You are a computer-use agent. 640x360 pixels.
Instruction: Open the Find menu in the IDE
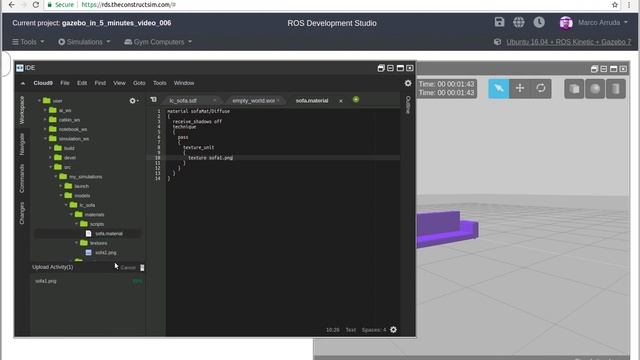click(100, 83)
